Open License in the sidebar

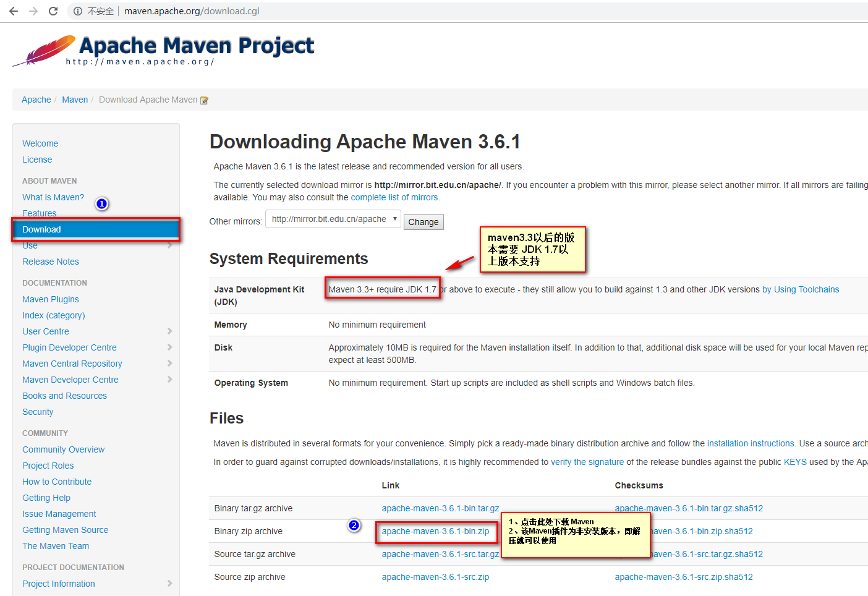[37, 160]
